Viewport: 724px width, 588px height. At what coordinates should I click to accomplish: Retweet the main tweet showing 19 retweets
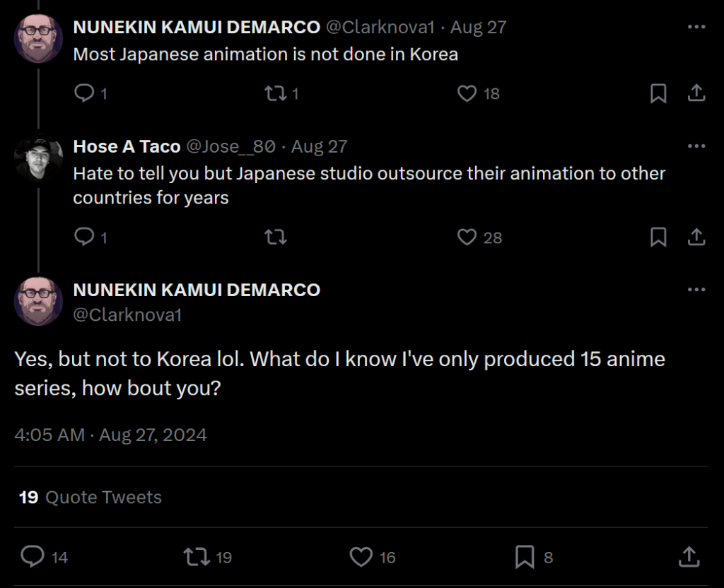pyautogui.click(x=197, y=557)
